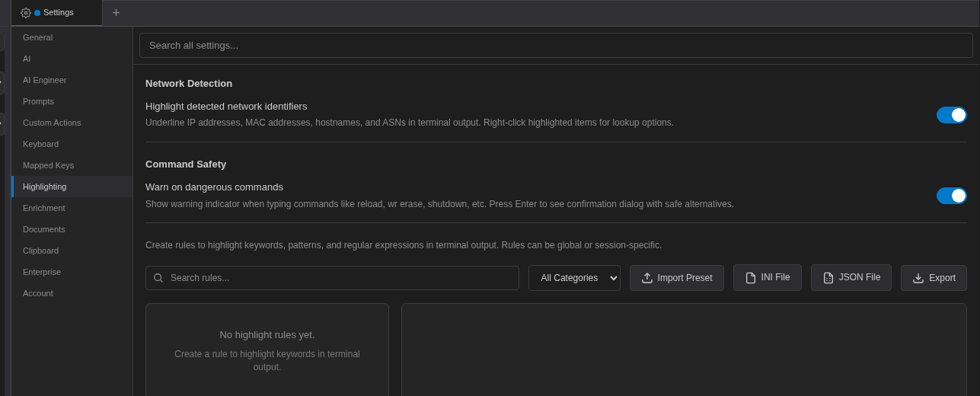Image resolution: width=980 pixels, height=396 pixels.
Task: Click into the Search rules field
Action: pos(332,278)
